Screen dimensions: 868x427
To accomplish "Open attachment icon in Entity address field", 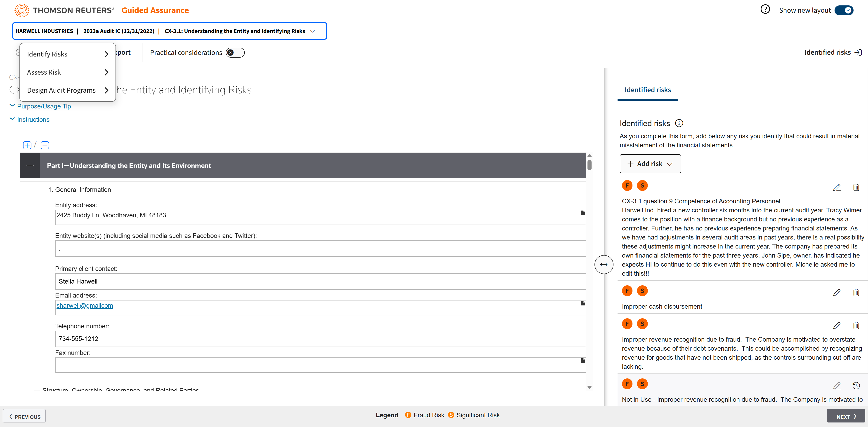I will point(583,213).
